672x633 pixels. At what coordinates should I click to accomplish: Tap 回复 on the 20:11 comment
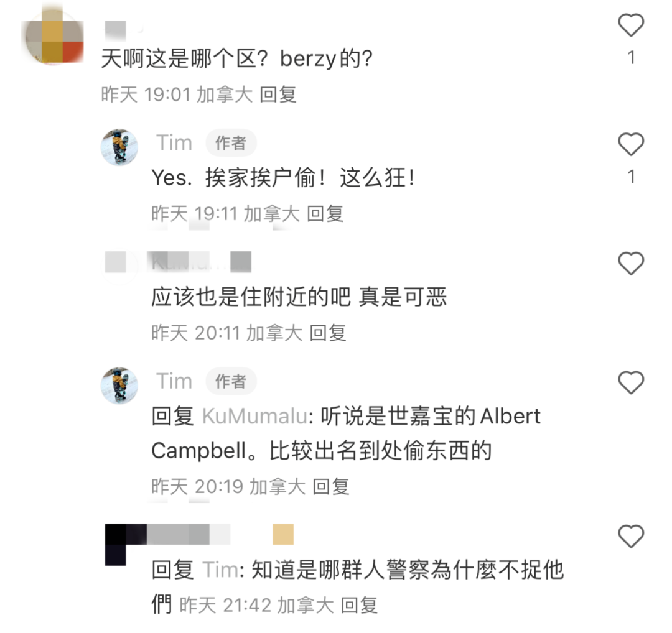[328, 333]
